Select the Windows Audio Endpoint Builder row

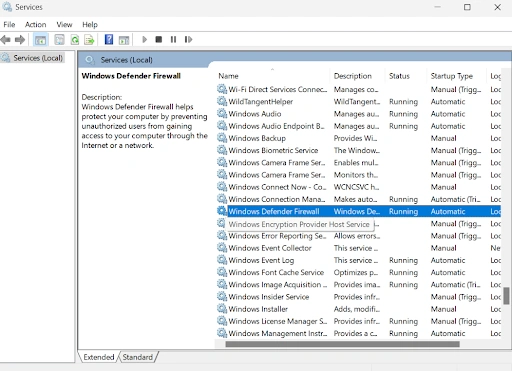point(358,126)
